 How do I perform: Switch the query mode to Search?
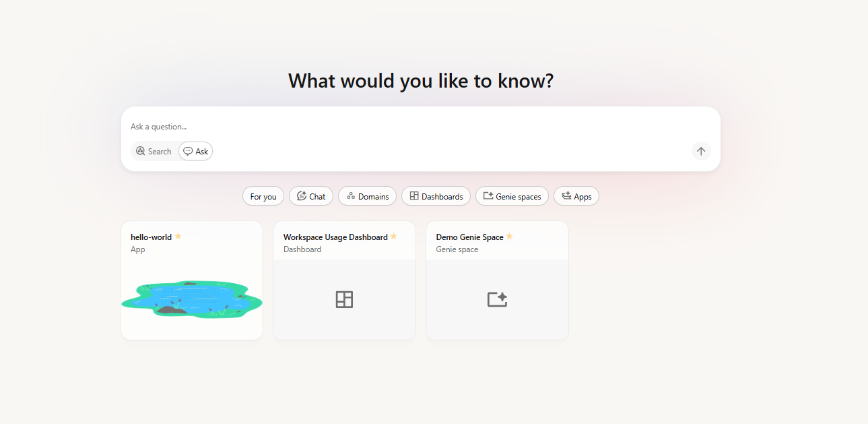154,151
